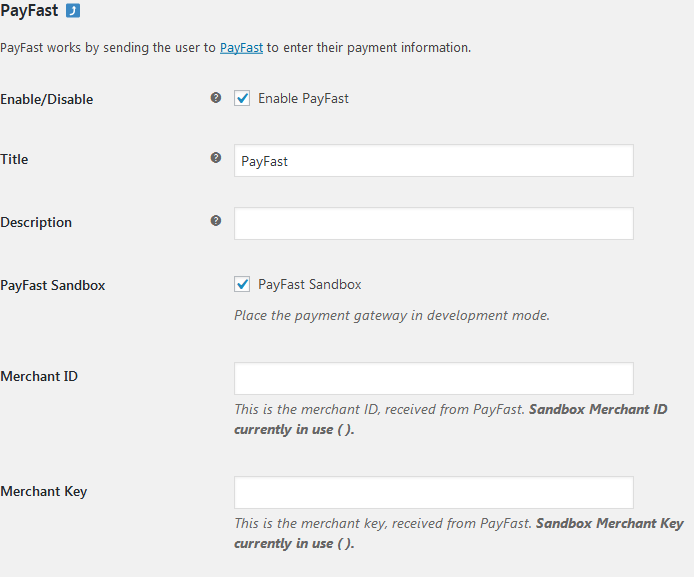This screenshot has height=577, width=694.
Task: Click the 'PayFast Sandbox' text beside its checkbox
Action: pyautogui.click(x=310, y=284)
